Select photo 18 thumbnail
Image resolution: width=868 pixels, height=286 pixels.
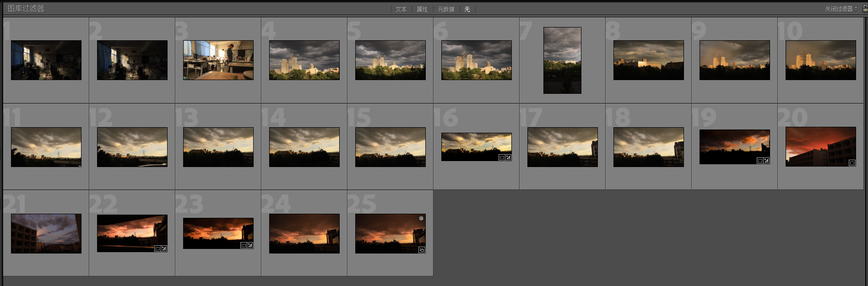(x=649, y=147)
